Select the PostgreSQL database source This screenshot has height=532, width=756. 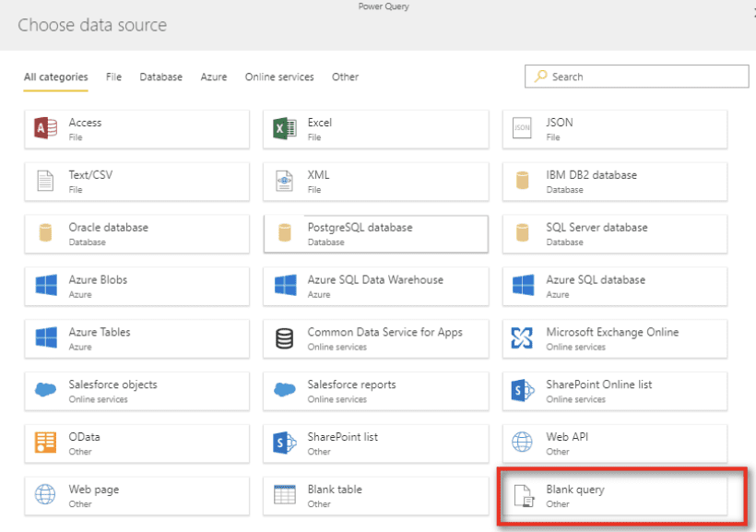click(x=375, y=233)
